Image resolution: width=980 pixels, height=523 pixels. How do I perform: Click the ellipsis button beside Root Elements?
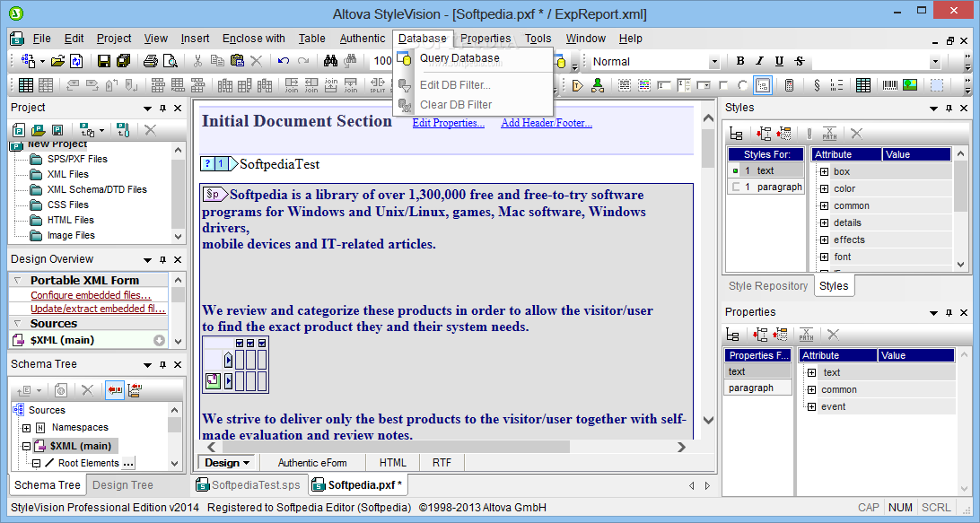[128, 464]
